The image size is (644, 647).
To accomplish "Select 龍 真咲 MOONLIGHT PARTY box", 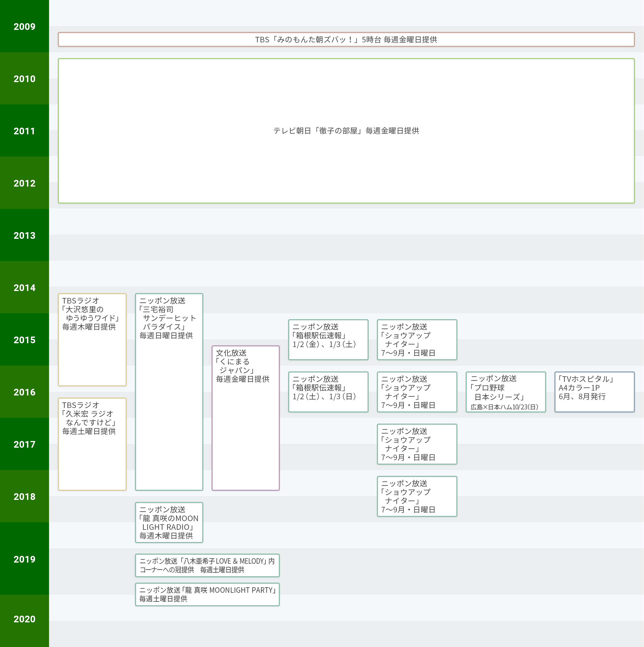I will click(x=207, y=594).
